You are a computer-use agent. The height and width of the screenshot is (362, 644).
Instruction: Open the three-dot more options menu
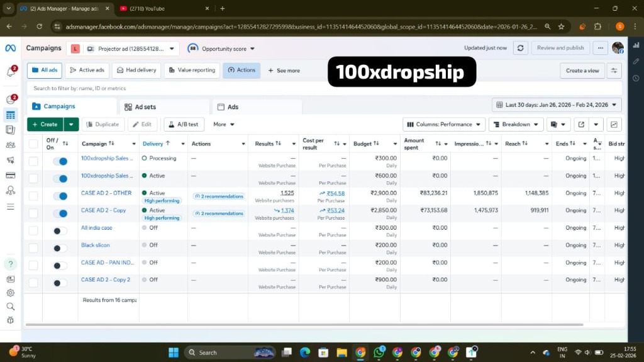601,48
